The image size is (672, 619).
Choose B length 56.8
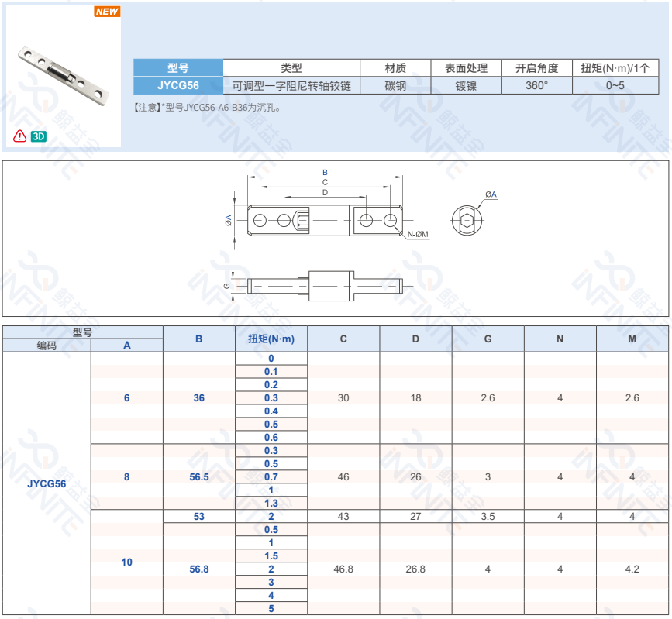point(199,569)
